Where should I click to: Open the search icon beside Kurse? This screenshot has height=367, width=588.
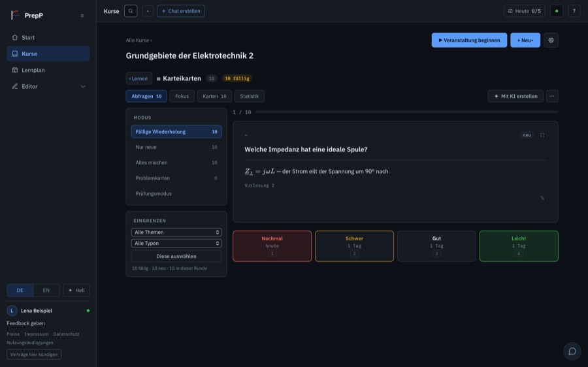click(x=131, y=11)
